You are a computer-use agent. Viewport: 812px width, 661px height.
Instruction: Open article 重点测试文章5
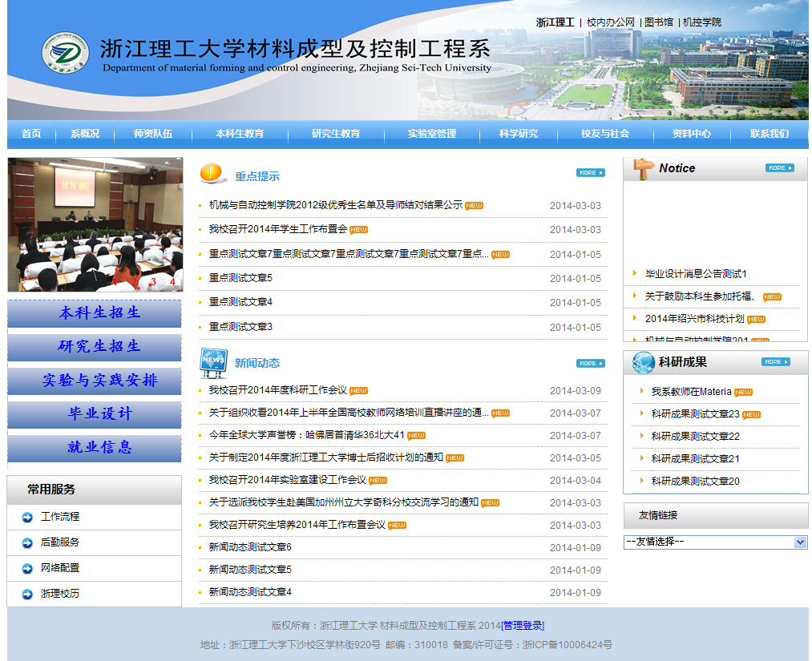[x=240, y=278]
